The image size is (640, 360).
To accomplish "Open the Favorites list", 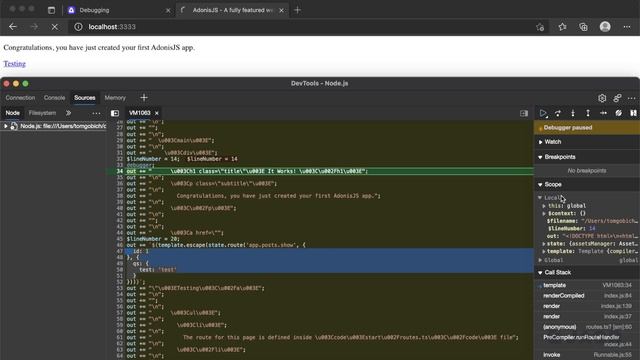I will pos(562,27).
